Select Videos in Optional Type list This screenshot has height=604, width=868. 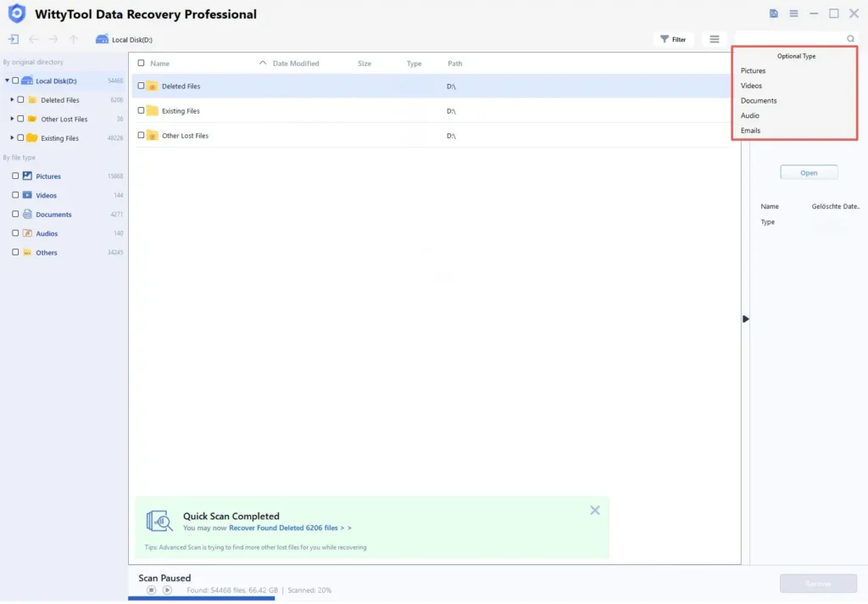(x=751, y=86)
